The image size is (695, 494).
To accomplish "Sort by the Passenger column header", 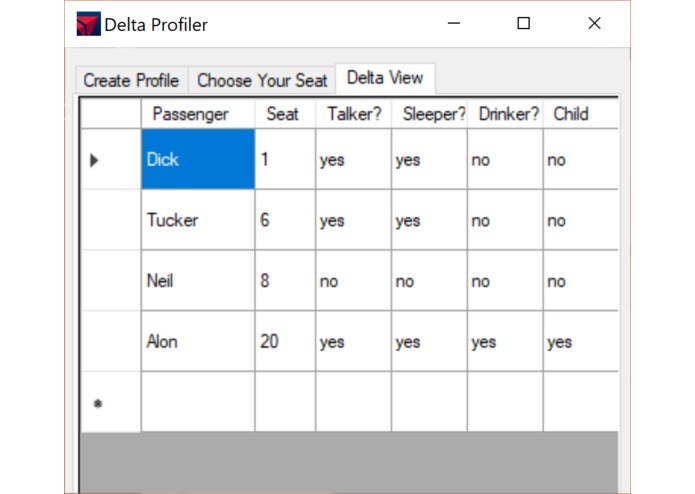I will point(198,114).
